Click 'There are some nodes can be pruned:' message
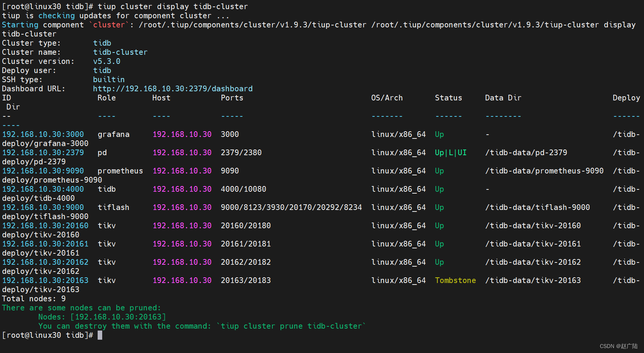Image resolution: width=644 pixels, height=353 pixels. point(82,308)
